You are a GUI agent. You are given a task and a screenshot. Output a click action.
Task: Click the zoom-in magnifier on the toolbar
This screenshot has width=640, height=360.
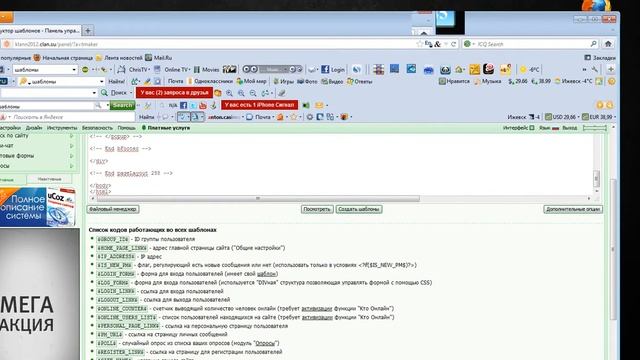[x=229, y=93]
